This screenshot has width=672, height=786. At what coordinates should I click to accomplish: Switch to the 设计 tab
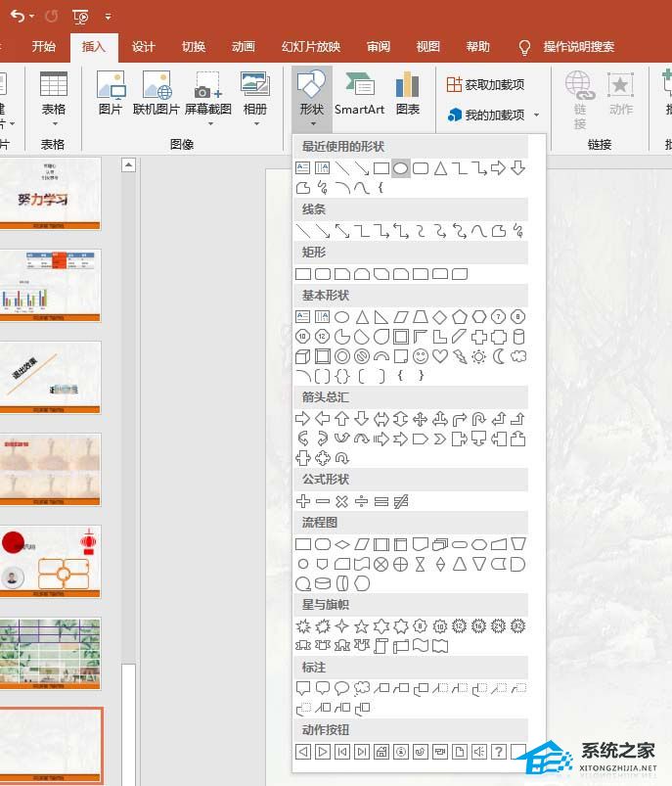(x=144, y=47)
